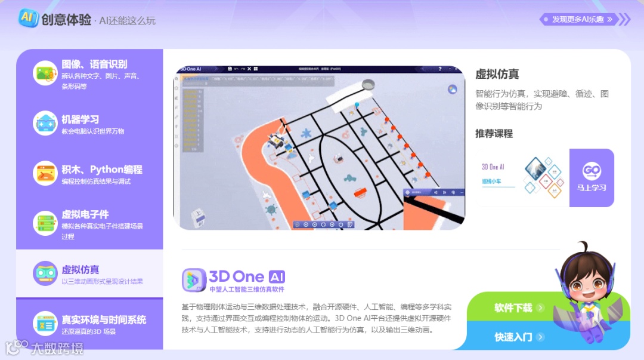
Task: Click the power icon in preview bottom toolbar
Action: point(341,224)
